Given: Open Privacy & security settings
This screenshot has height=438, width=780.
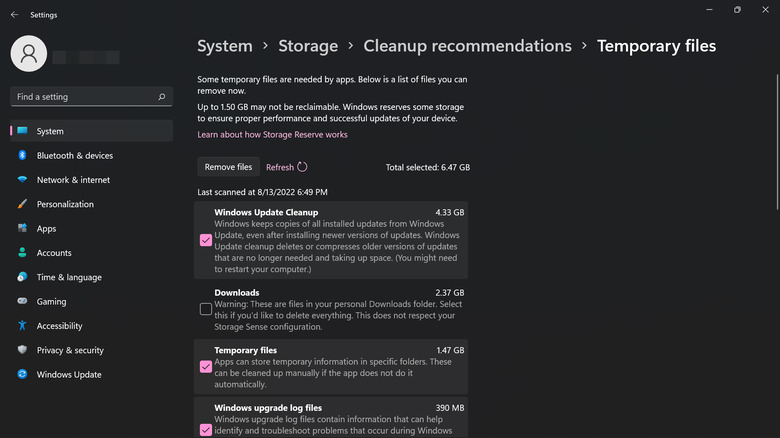Looking at the screenshot, I should coord(70,350).
